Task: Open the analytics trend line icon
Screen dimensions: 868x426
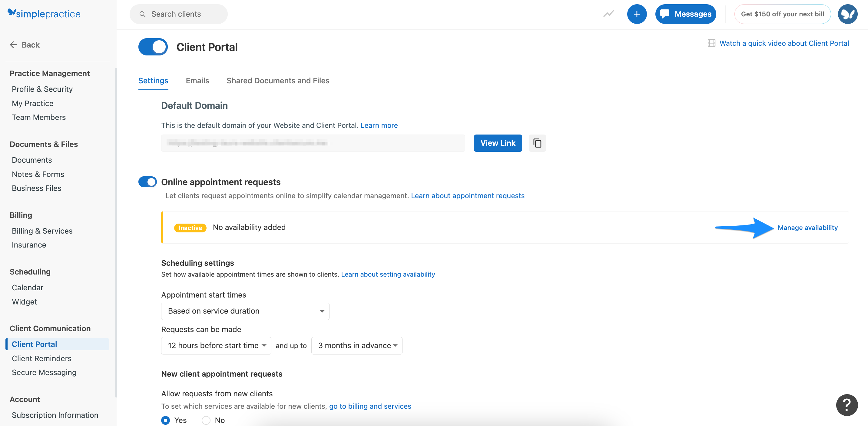Action: [x=608, y=14]
